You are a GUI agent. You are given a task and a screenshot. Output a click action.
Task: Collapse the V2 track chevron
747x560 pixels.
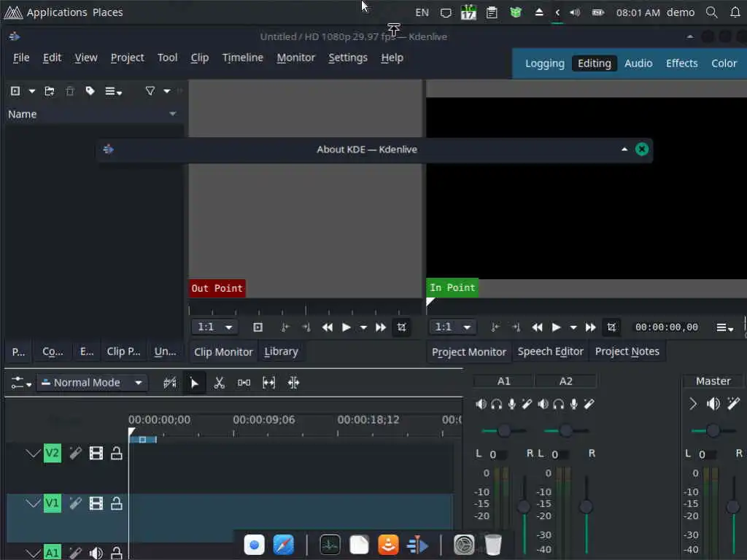coord(34,453)
